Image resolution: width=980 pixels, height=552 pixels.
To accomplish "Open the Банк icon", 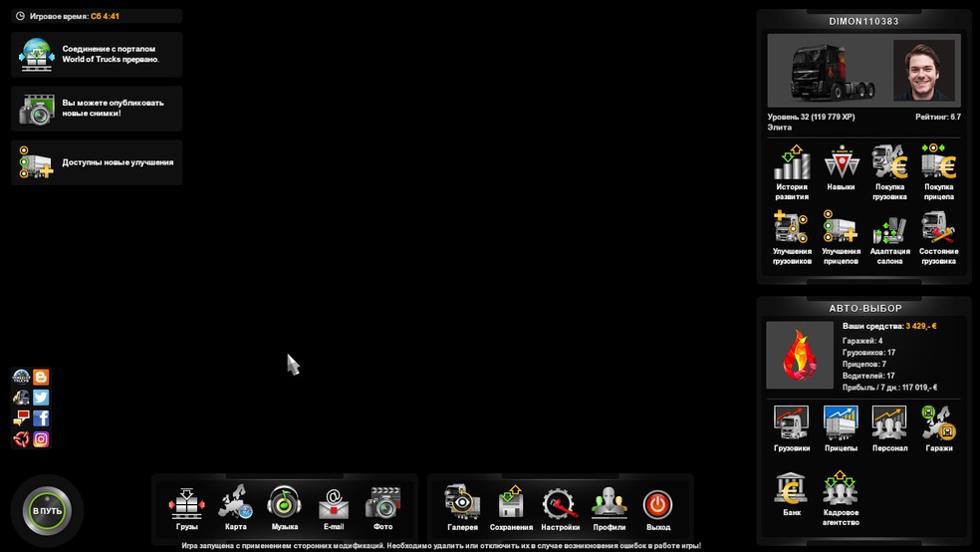I will (x=791, y=494).
